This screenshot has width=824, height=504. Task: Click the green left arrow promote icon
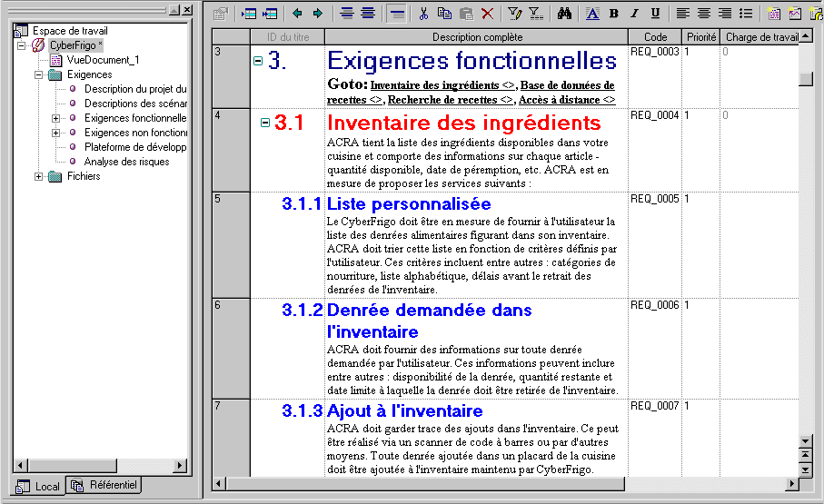pos(297,13)
